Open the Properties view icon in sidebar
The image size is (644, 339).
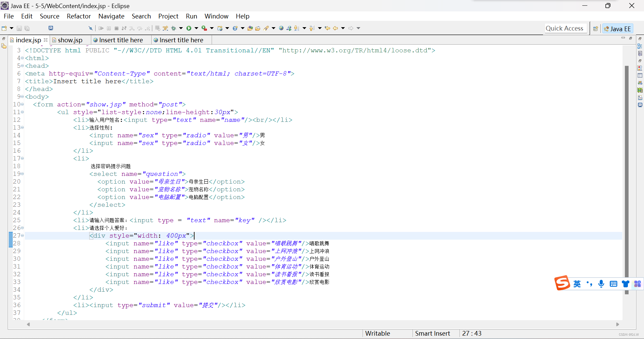coord(640,76)
